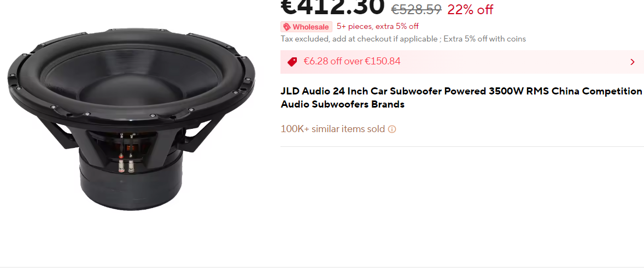
Task: Open info icon beside similar items sold
Action: click(x=392, y=129)
